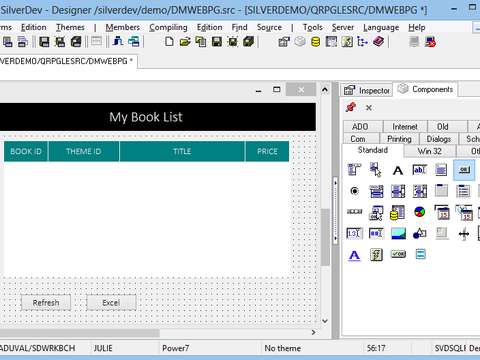Image resolution: width=480 pixels, height=360 pixels.
Task: Click the yellow database toolbar icon
Action: tap(315, 42)
